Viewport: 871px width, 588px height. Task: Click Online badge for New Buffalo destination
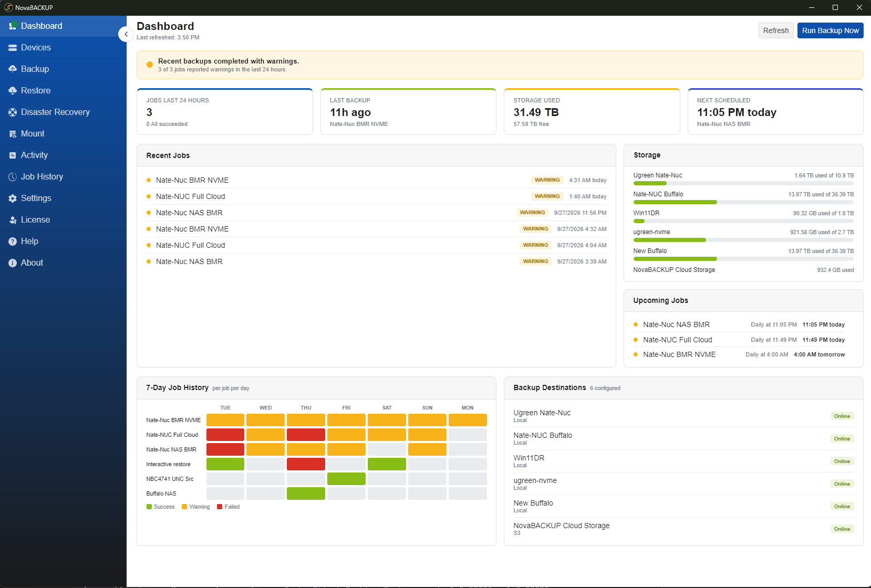[x=842, y=507]
